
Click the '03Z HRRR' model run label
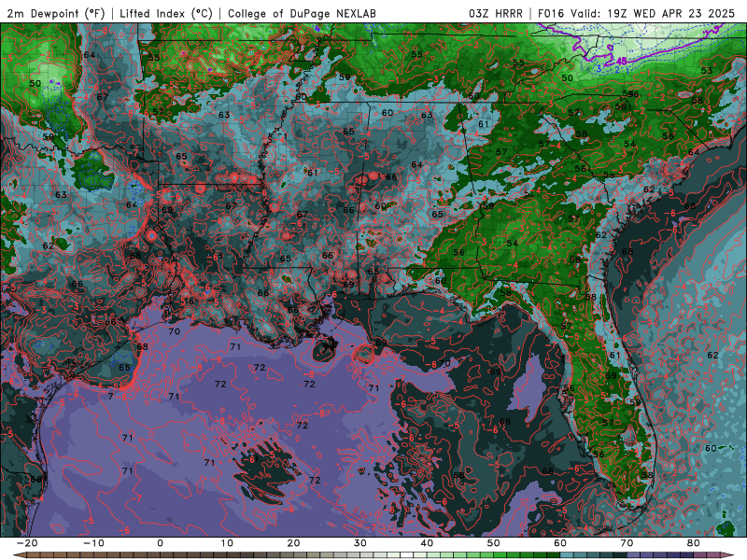(496, 13)
